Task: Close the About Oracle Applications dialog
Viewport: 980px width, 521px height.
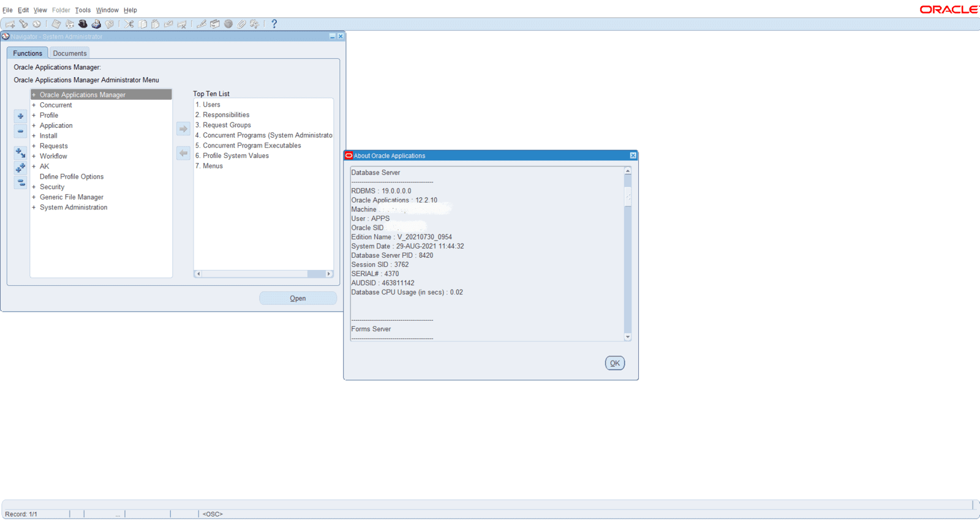Action: coord(633,156)
